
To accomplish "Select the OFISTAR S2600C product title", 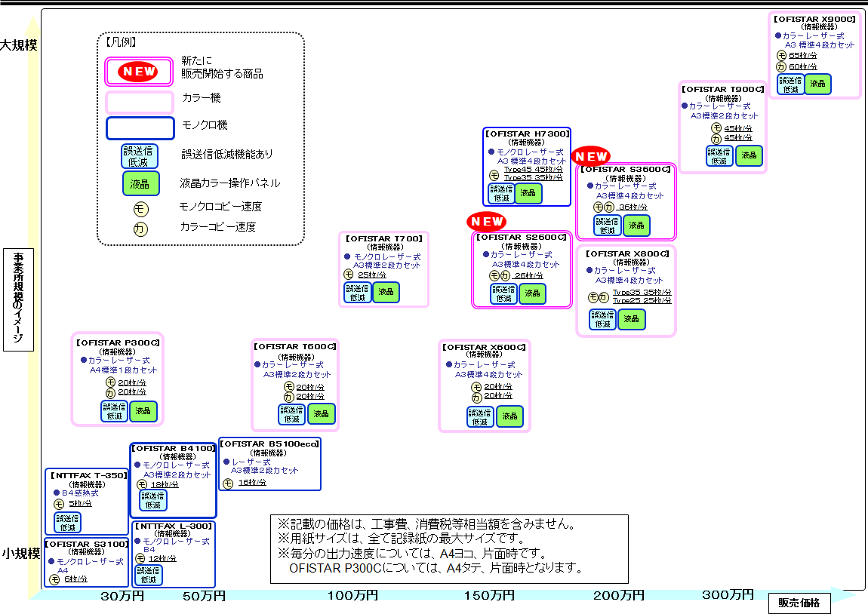I will 522,238.
